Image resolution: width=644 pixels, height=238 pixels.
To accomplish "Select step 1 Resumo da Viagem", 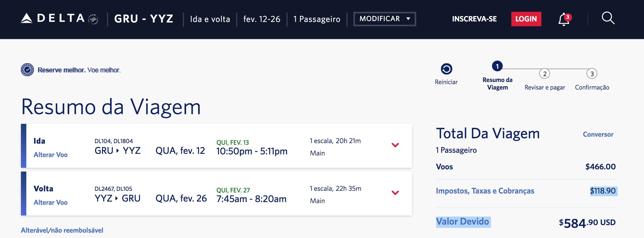I will coord(497,66).
